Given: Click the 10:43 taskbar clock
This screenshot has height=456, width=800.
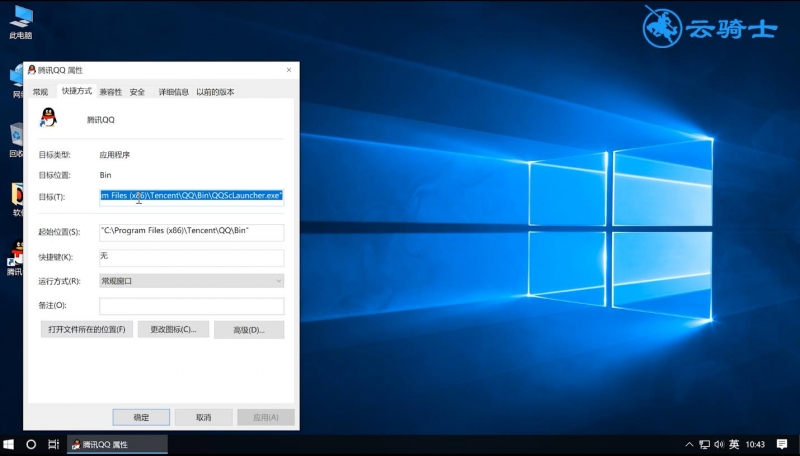Looking at the screenshot, I should 755,444.
